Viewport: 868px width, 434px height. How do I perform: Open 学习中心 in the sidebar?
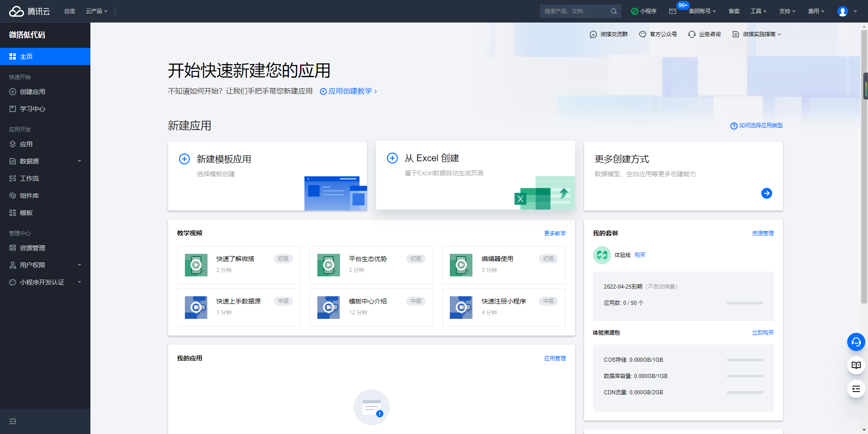[x=45, y=109]
